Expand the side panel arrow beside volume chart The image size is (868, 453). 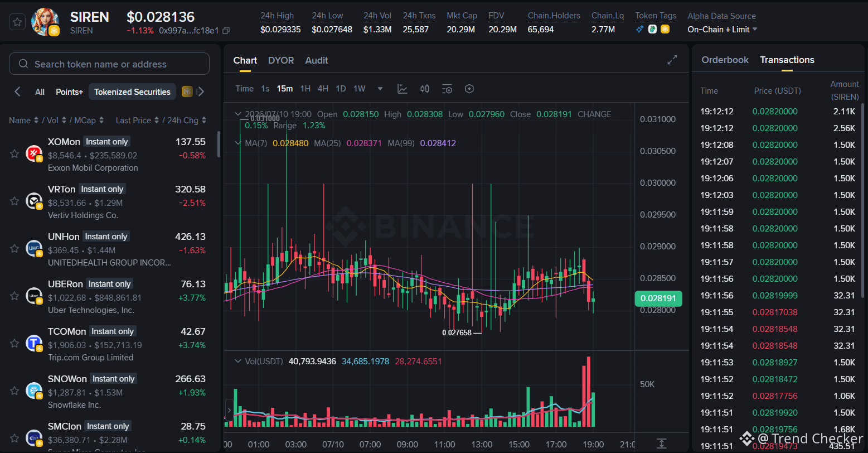pyautogui.click(x=229, y=410)
